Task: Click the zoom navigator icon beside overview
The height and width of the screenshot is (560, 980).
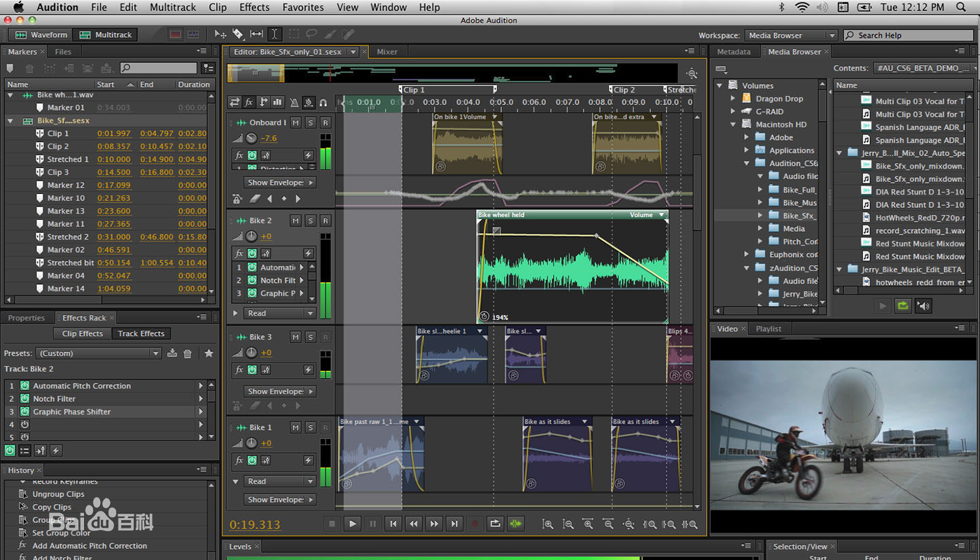Action: coord(692,73)
